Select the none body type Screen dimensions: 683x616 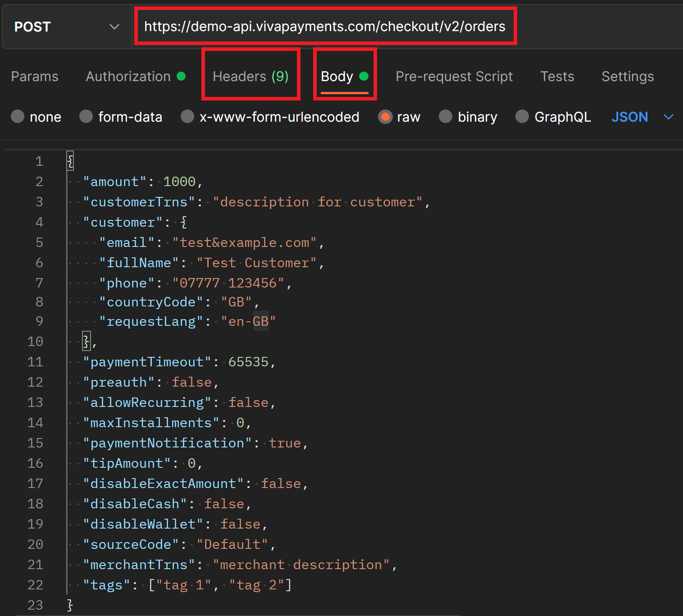click(x=36, y=117)
